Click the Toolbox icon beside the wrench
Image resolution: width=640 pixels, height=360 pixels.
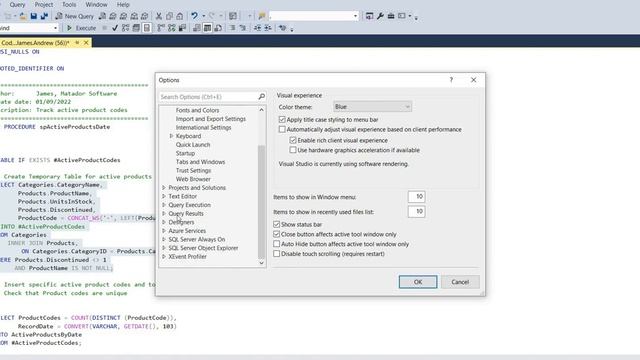pos(391,16)
